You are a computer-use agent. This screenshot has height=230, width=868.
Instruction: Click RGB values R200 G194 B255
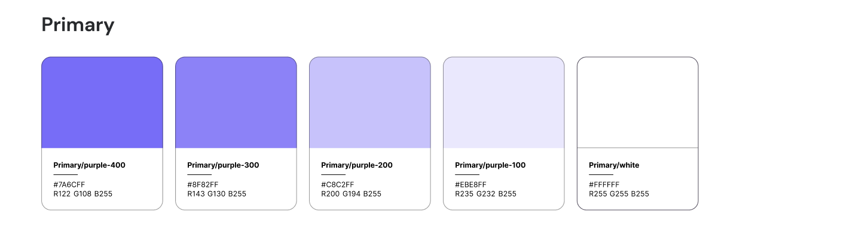pos(352,194)
